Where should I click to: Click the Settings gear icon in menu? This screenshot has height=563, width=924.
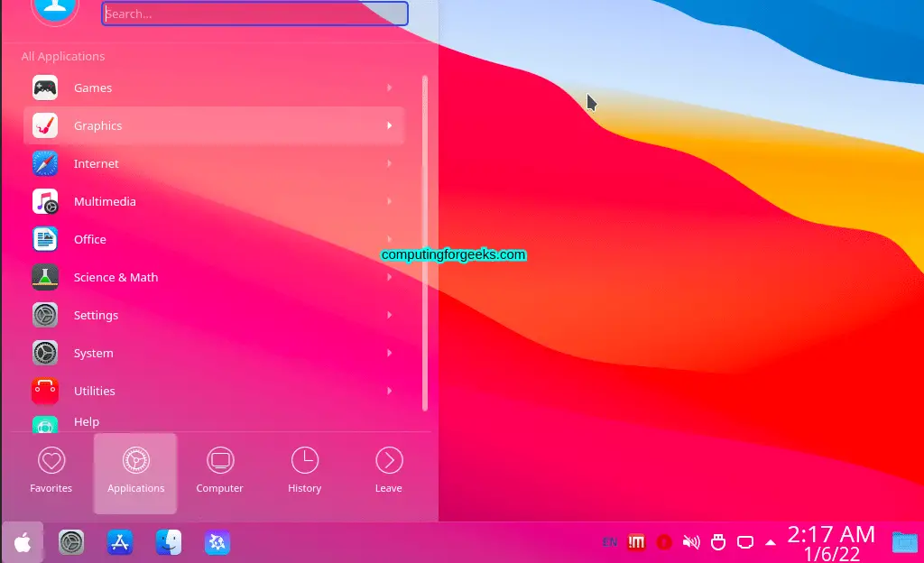pyautogui.click(x=45, y=315)
